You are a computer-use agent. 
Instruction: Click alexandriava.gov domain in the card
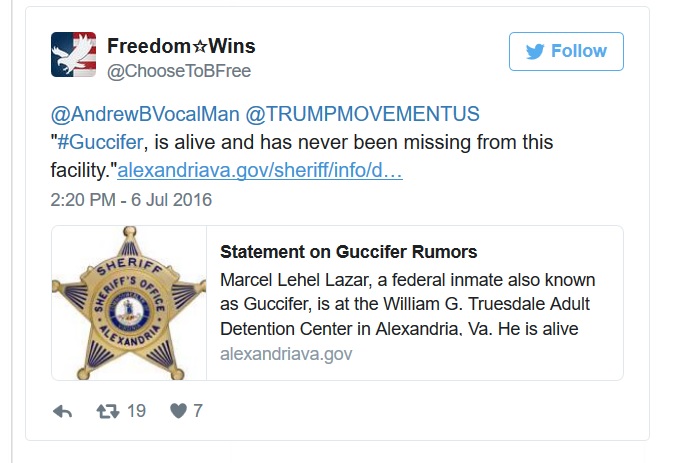(x=286, y=354)
